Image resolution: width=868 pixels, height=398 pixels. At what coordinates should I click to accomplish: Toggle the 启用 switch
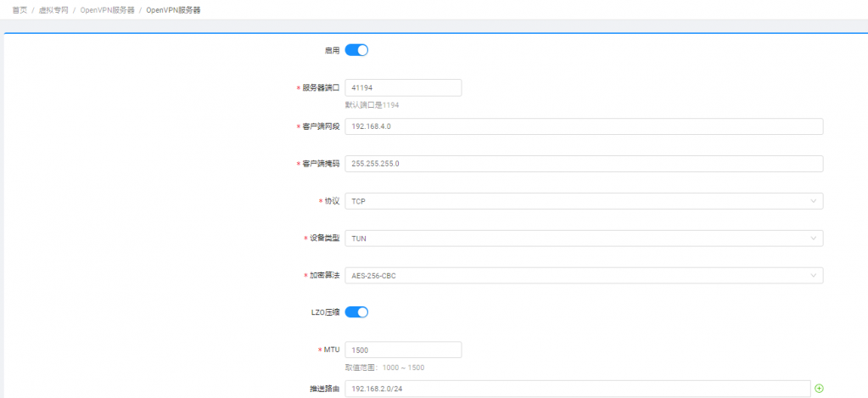[x=356, y=50]
